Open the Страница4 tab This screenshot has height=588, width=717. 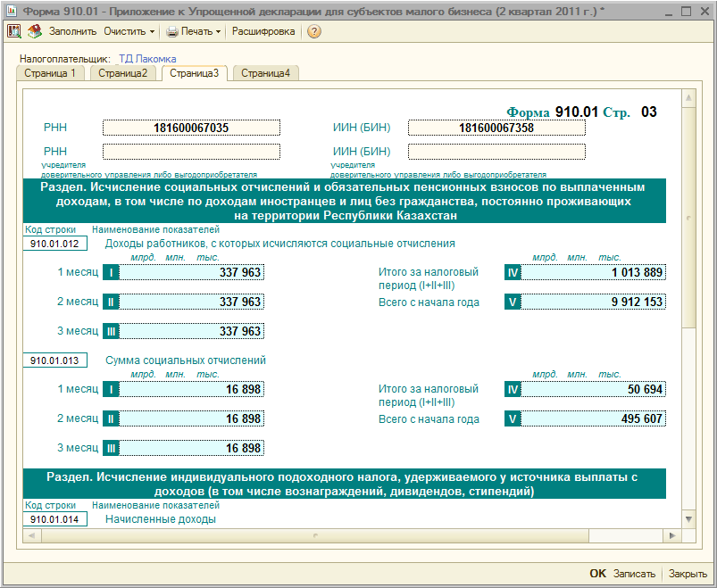pos(265,73)
